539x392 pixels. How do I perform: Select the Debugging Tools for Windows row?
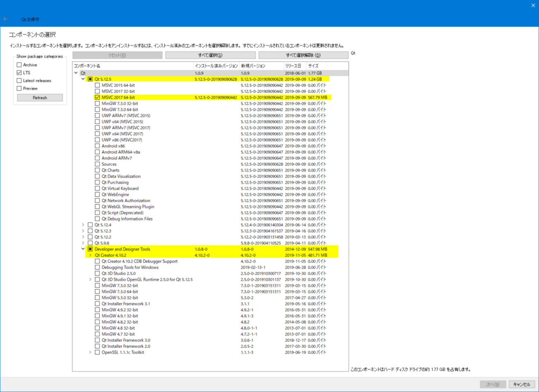pyautogui.click(x=130, y=267)
